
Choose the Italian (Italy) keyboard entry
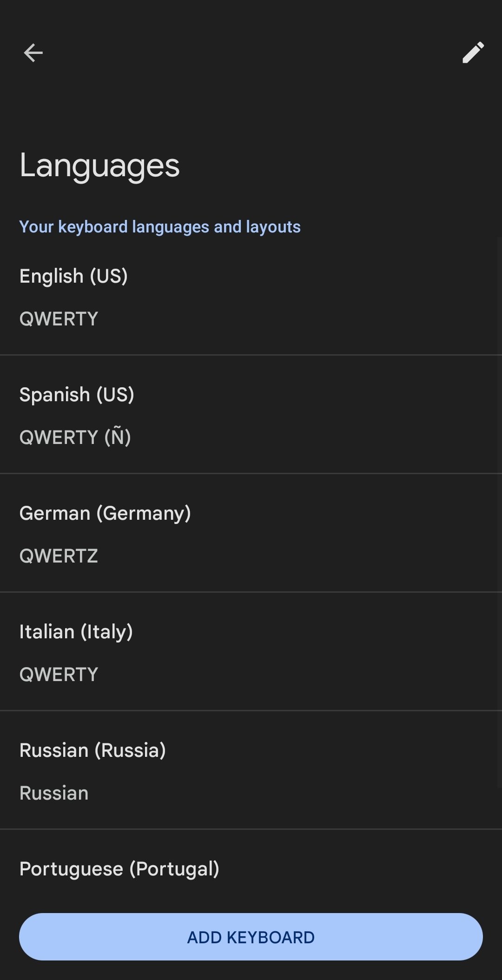click(251, 652)
